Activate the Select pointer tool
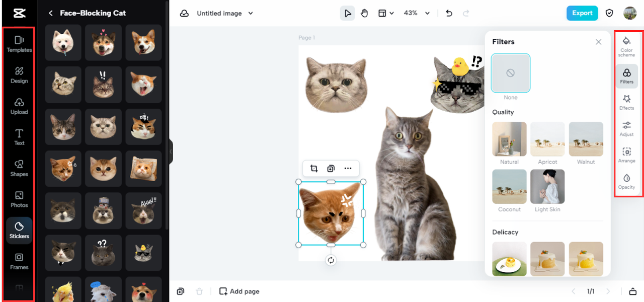Viewport: 644px width, 302px height. pos(347,13)
